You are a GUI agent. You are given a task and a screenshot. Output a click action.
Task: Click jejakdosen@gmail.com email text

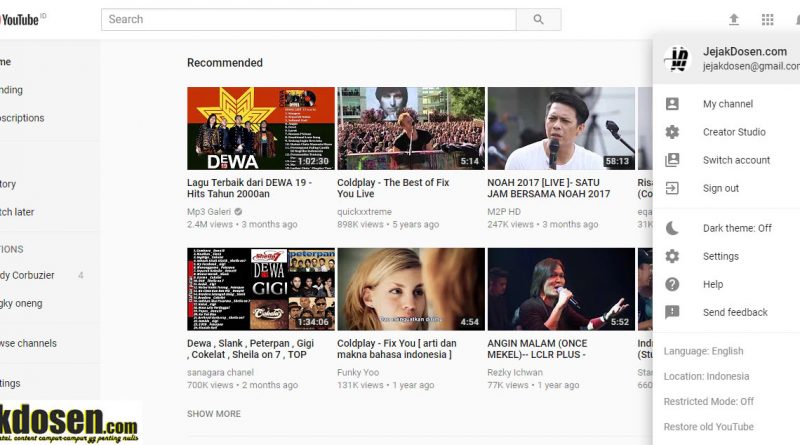pos(751,66)
